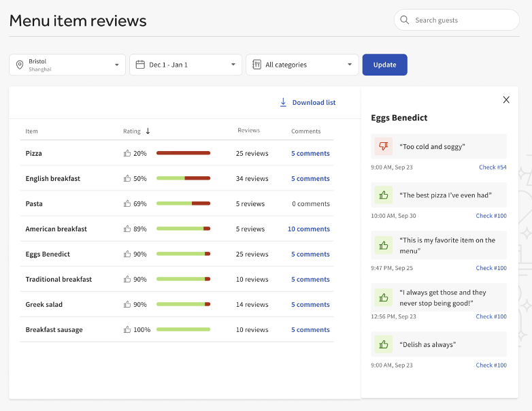Click the Comments column header
This screenshot has width=532, height=411.
(x=305, y=131)
